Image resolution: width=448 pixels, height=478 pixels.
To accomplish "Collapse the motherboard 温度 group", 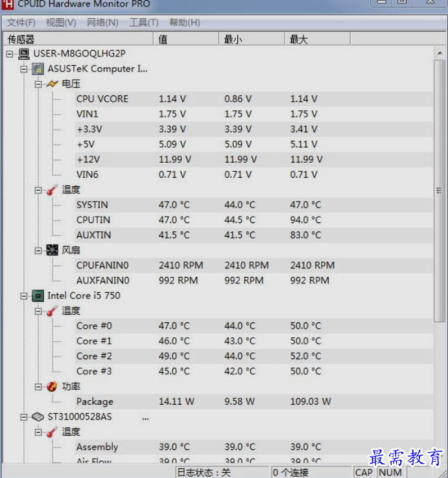I will (x=38, y=190).
